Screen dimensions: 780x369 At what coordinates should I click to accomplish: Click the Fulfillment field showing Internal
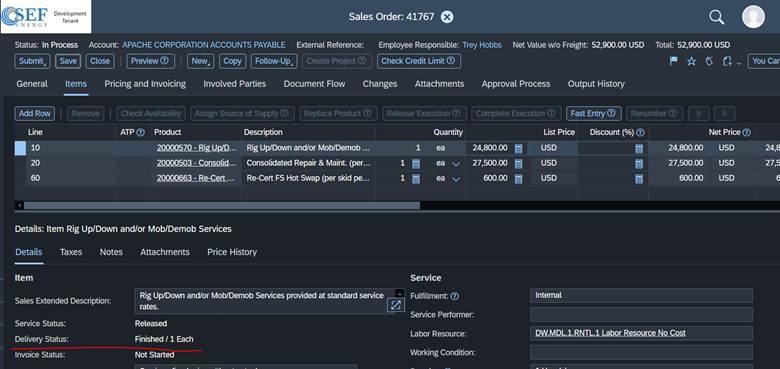click(x=641, y=295)
